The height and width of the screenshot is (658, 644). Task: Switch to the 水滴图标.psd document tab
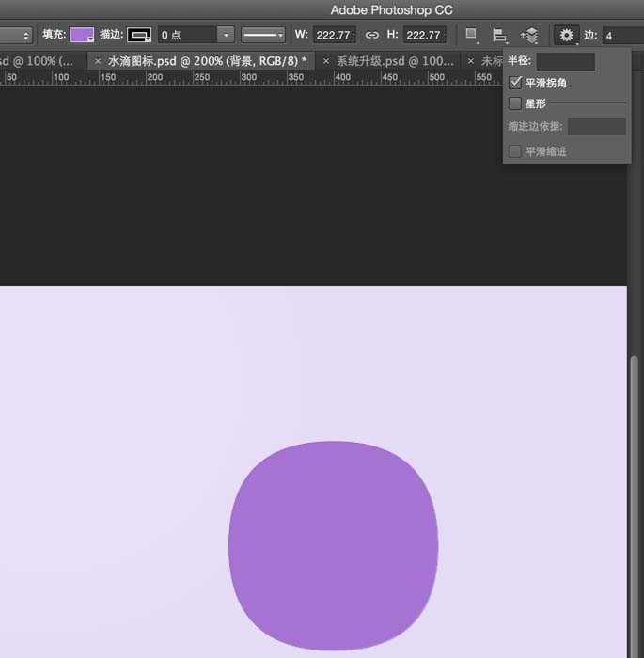[x=207, y=60]
